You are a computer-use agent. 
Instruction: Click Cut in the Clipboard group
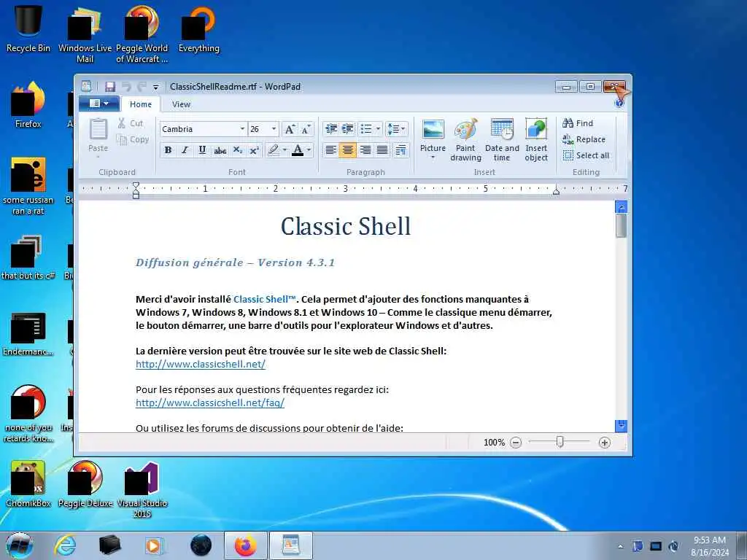[x=130, y=123]
